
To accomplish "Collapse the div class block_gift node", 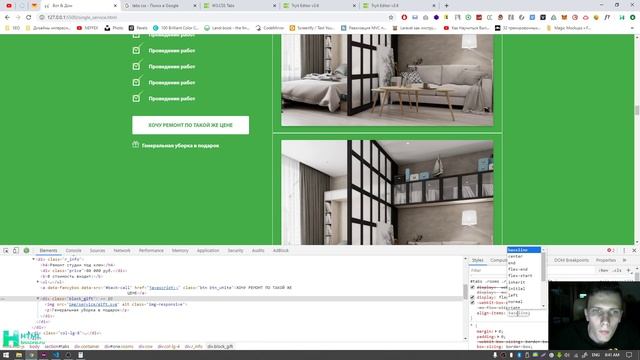I will point(38,298).
